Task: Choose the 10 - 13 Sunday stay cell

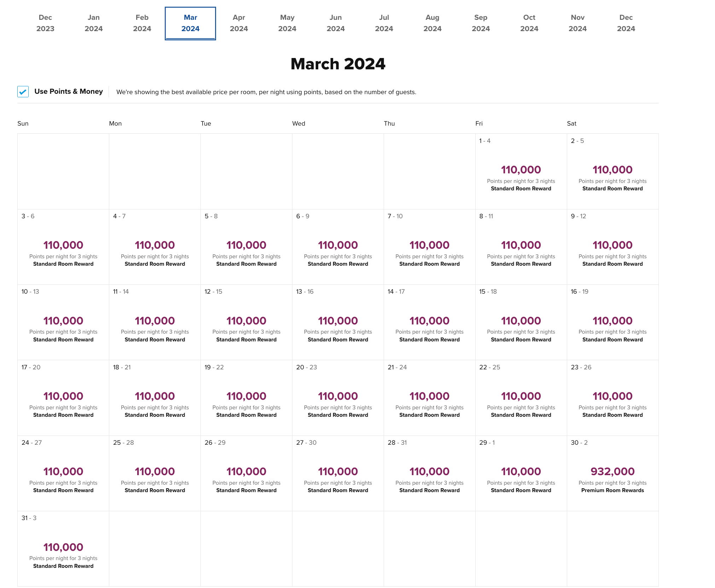Action: (63, 322)
